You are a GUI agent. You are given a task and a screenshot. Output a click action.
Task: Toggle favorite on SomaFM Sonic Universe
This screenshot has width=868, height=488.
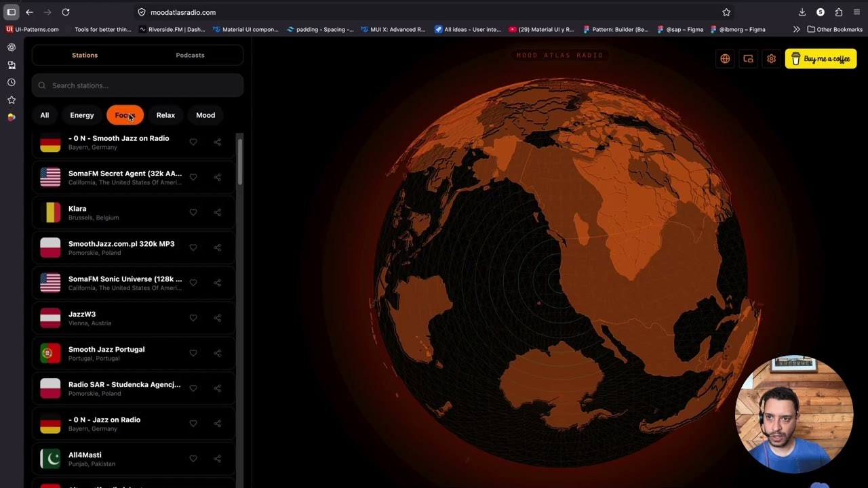tap(193, 283)
